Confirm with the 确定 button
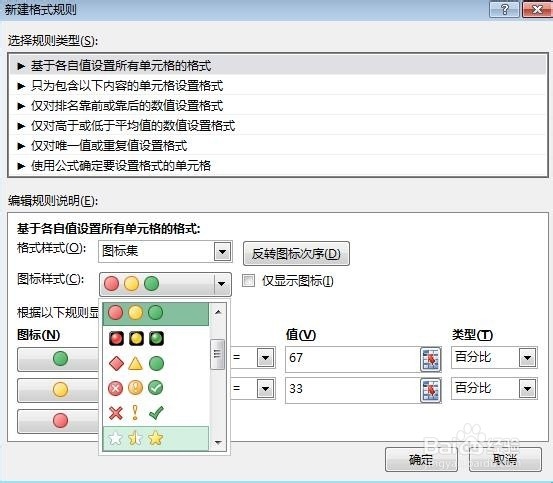 pyautogui.click(x=421, y=459)
